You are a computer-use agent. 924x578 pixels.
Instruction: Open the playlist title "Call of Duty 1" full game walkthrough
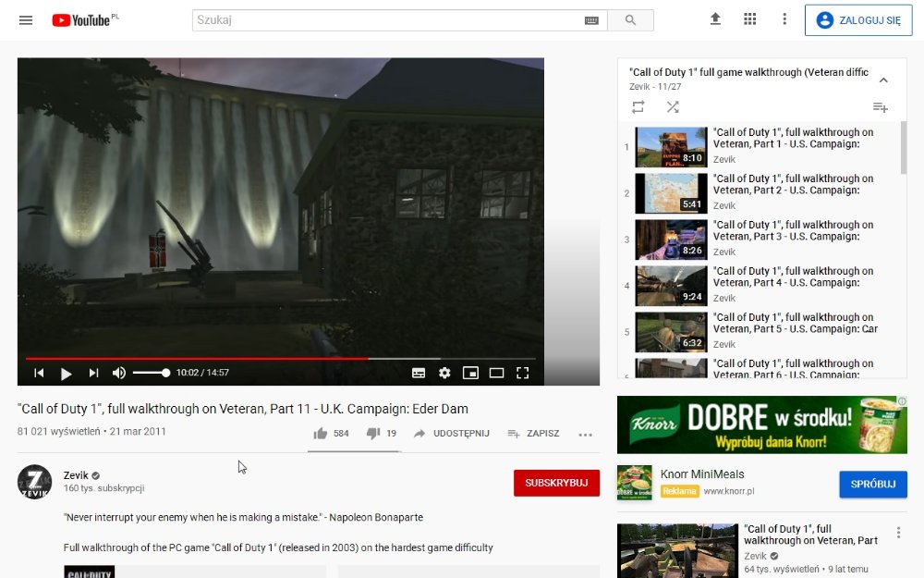(748, 72)
